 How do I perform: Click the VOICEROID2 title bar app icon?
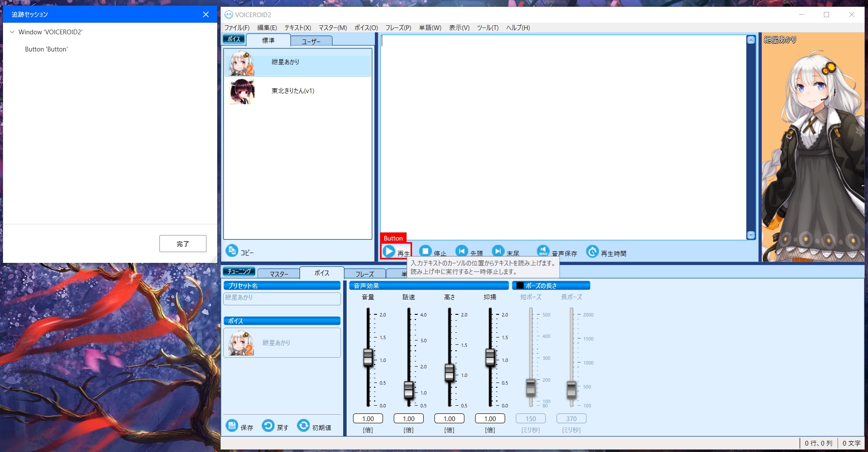229,15
